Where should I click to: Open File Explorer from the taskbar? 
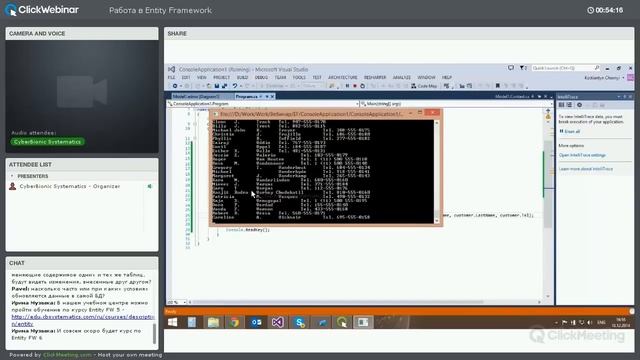point(213,322)
